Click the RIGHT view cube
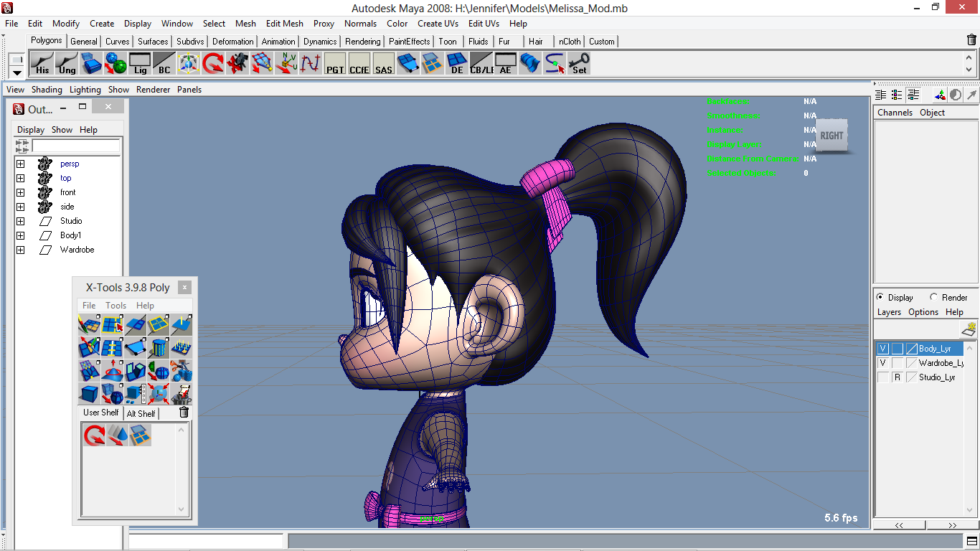Viewport: 980px width, 551px height. click(x=831, y=136)
